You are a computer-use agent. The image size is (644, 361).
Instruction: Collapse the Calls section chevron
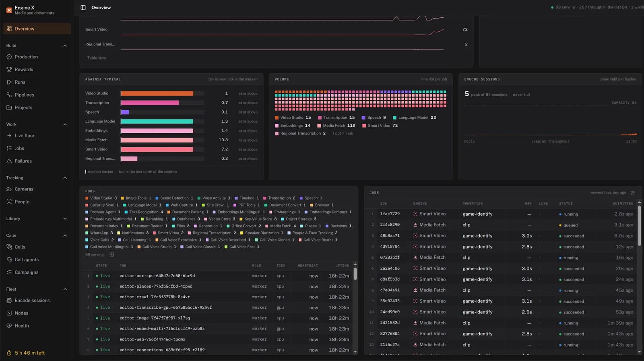click(x=65, y=235)
